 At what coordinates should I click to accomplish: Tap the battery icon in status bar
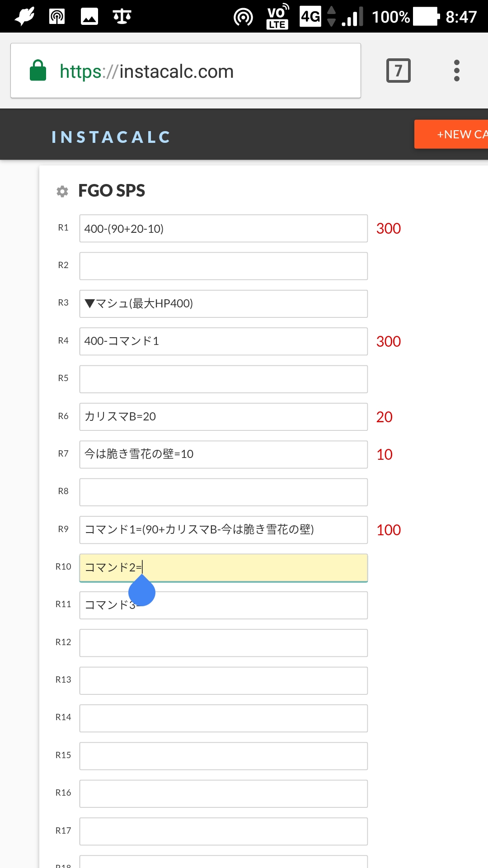tap(426, 17)
